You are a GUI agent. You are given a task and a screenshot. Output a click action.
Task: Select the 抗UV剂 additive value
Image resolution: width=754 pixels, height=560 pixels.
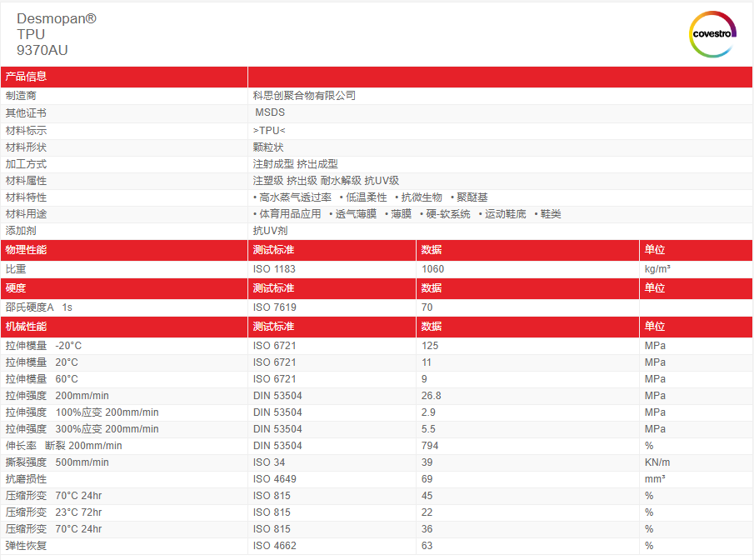tap(270, 231)
